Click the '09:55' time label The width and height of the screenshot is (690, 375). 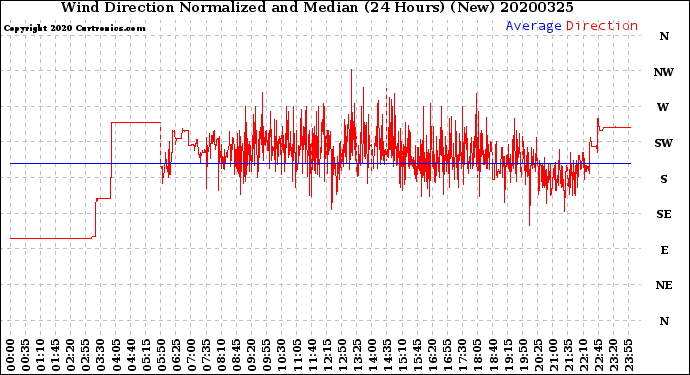click(267, 355)
